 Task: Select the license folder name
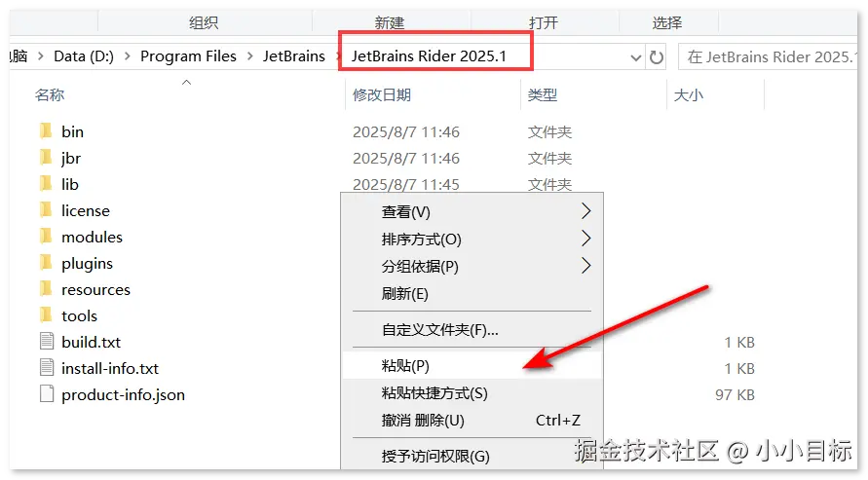pos(86,210)
